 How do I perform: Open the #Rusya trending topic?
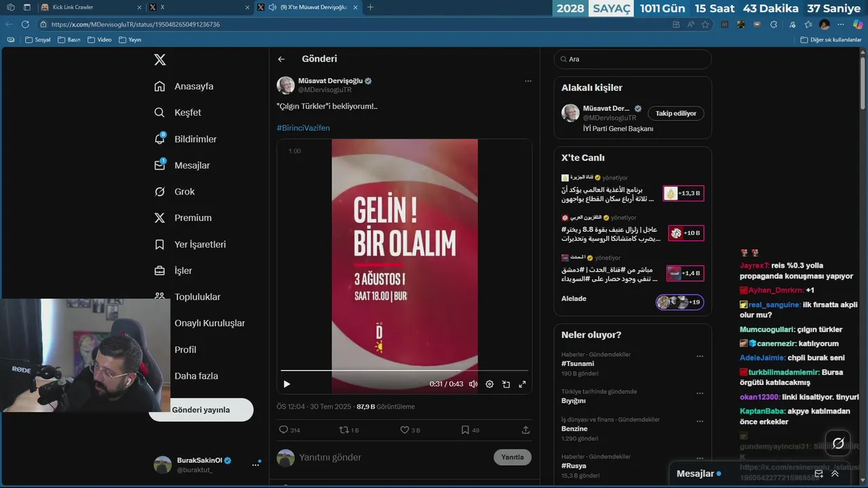tap(574, 466)
